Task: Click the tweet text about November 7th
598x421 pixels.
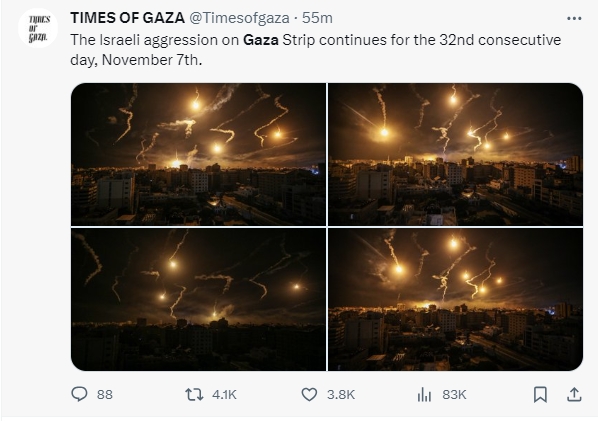Action: click(x=315, y=50)
